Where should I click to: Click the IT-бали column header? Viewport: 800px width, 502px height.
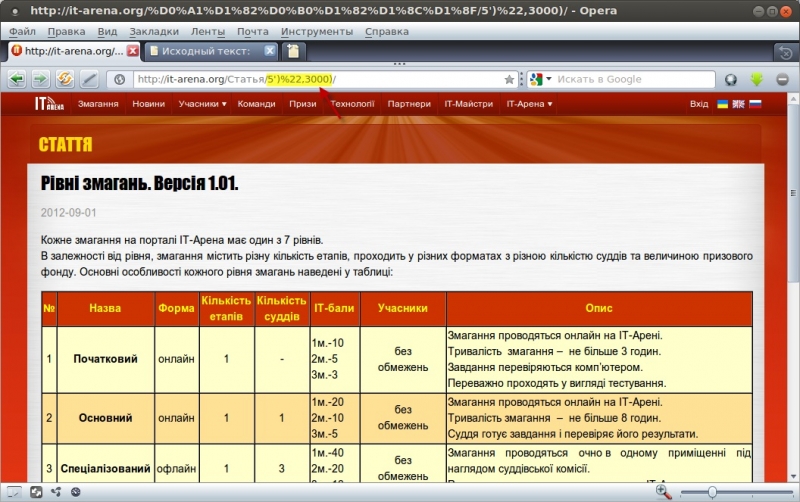coord(334,309)
